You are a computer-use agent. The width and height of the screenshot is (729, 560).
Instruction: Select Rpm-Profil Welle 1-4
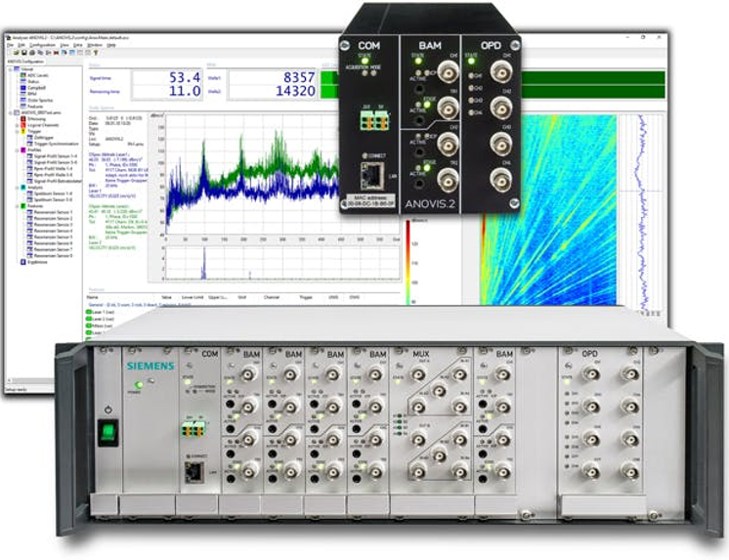tap(53, 168)
